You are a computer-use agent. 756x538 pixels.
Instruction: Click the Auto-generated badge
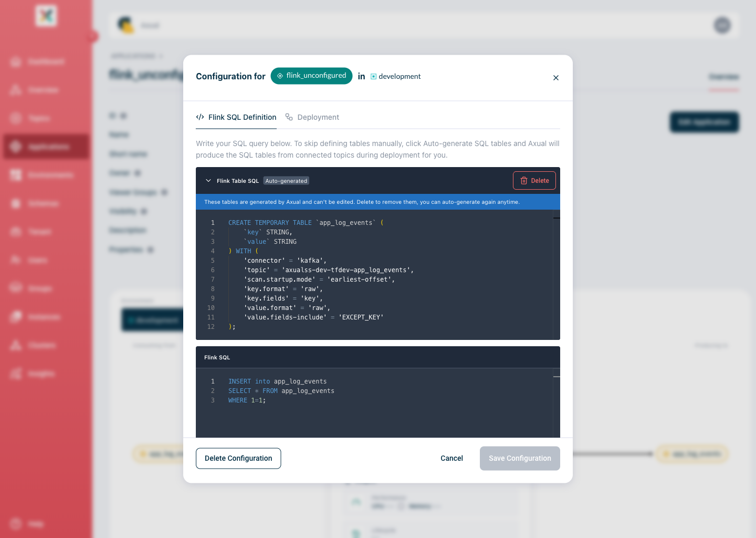point(286,181)
